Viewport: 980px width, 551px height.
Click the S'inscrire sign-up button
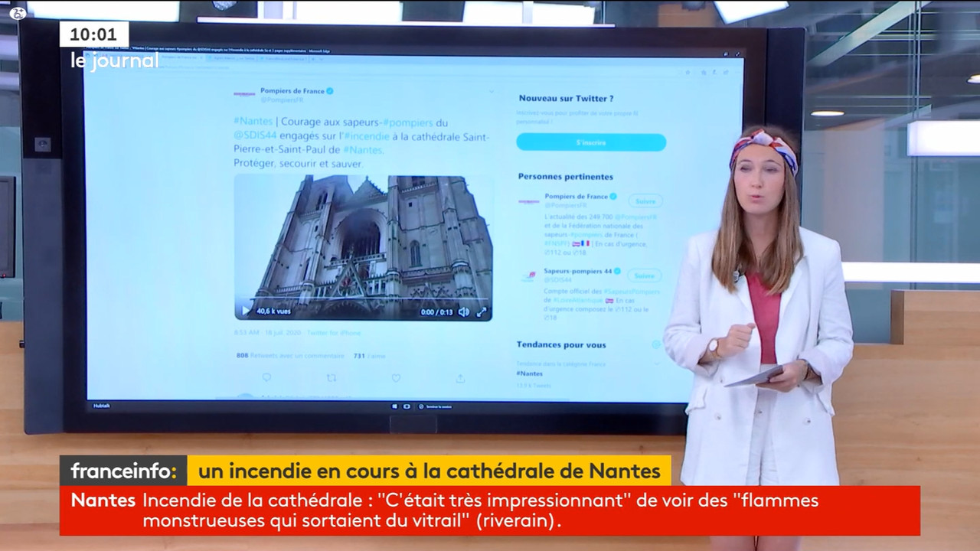[x=591, y=142]
